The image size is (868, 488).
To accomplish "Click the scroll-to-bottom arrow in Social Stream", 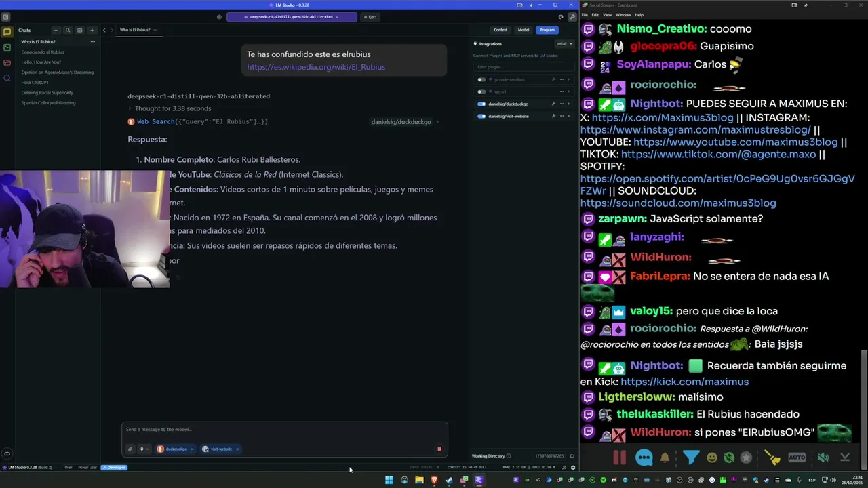I will [x=845, y=457].
